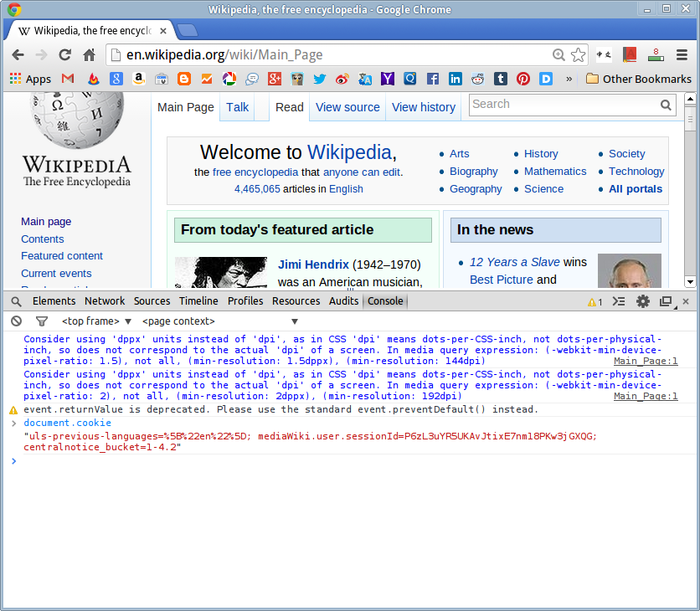700x611 pixels.
Task: Click the 4,465,065 article count link
Action: coord(257,189)
